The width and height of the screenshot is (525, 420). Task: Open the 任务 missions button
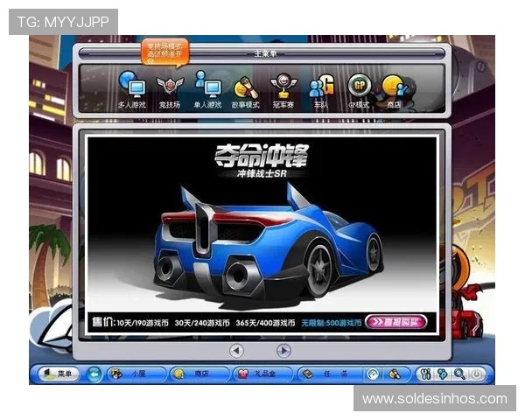(325, 374)
